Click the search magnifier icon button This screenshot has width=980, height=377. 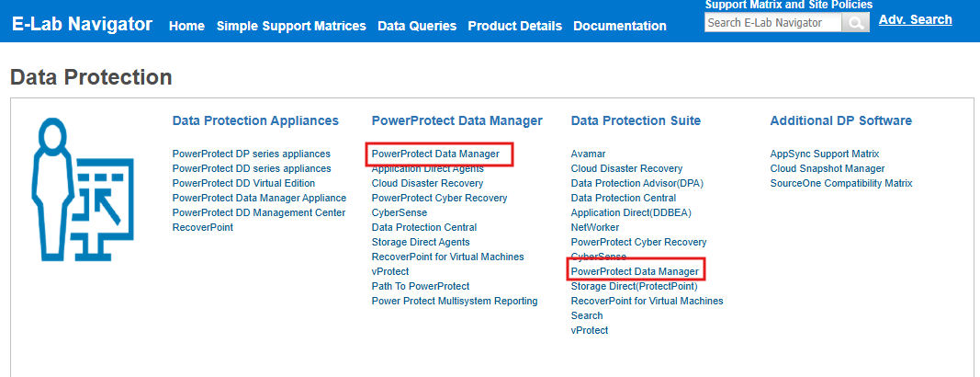point(855,23)
